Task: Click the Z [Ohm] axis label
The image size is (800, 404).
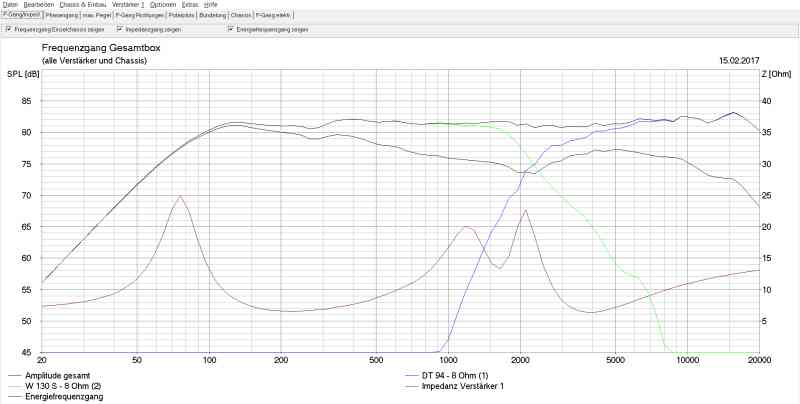Action: (776, 74)
